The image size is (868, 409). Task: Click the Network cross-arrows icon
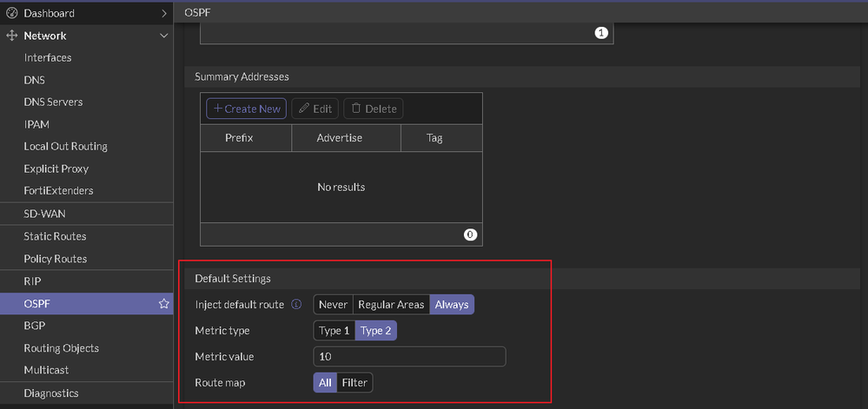[12, 36]
